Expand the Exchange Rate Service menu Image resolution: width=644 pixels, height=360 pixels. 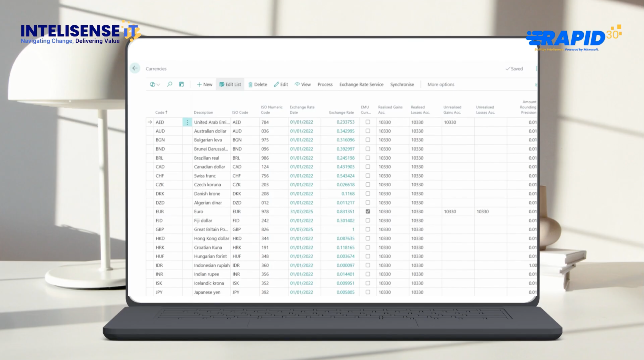[x=361, y=84]
